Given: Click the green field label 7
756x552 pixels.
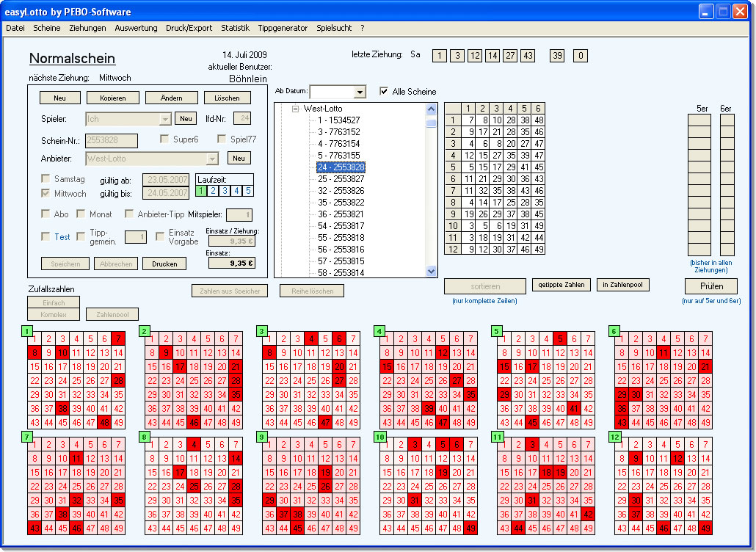Looking at the screenshot, I should [x=27, y=437].
